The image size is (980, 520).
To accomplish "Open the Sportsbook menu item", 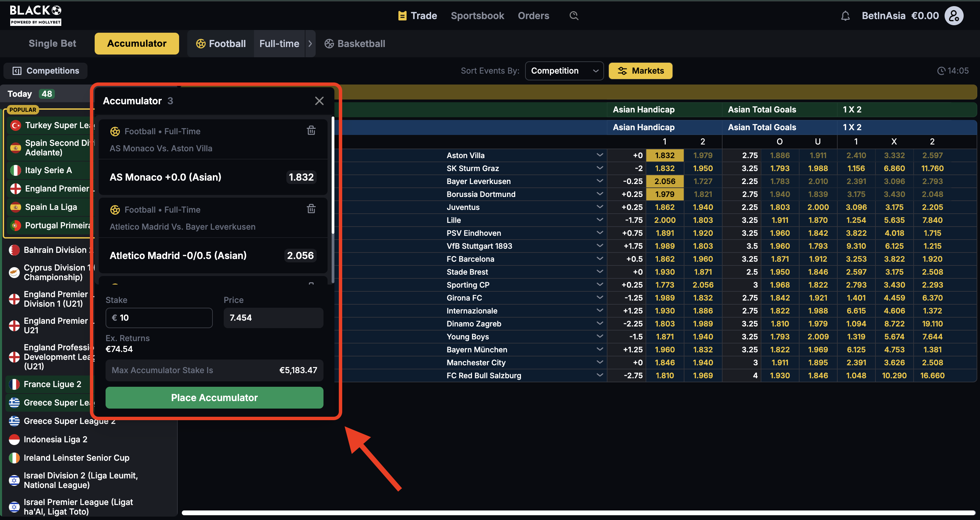I will [477, 16].
